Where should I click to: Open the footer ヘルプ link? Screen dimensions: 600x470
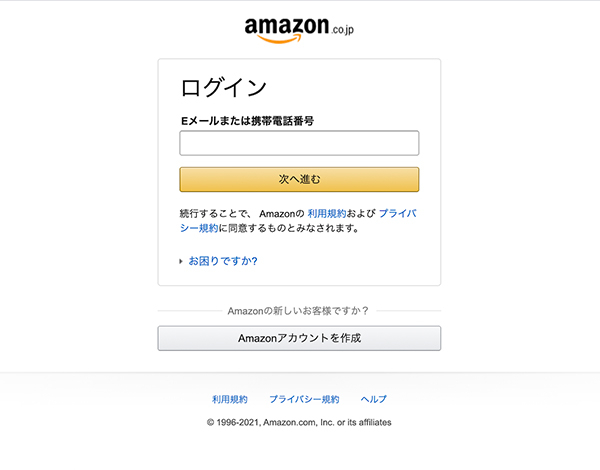pyautogui.click(x=373, y=399)
